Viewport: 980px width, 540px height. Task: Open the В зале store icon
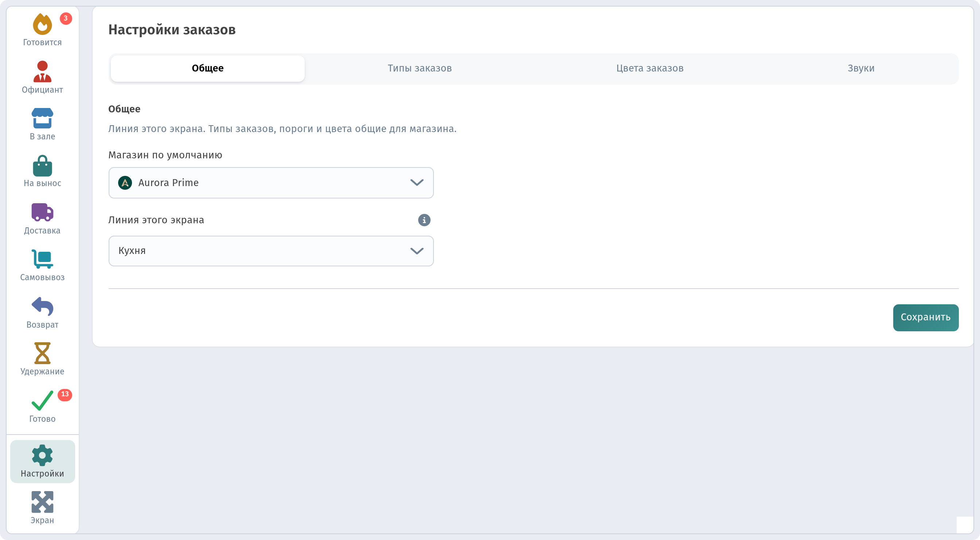coord(42,118)
